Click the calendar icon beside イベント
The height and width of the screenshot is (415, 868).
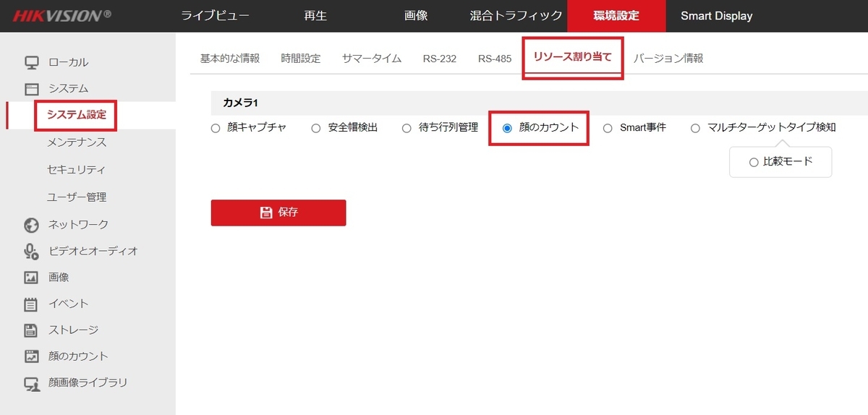click(x=31, y=304)
